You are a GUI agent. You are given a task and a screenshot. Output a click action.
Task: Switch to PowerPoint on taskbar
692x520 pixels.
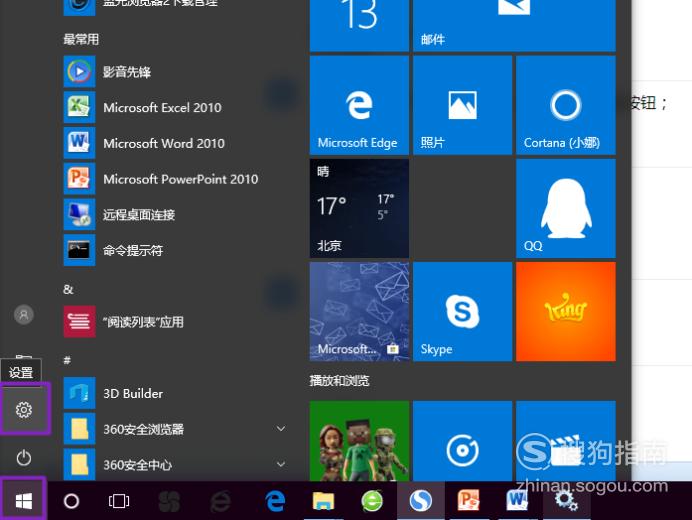pos(468,501)
